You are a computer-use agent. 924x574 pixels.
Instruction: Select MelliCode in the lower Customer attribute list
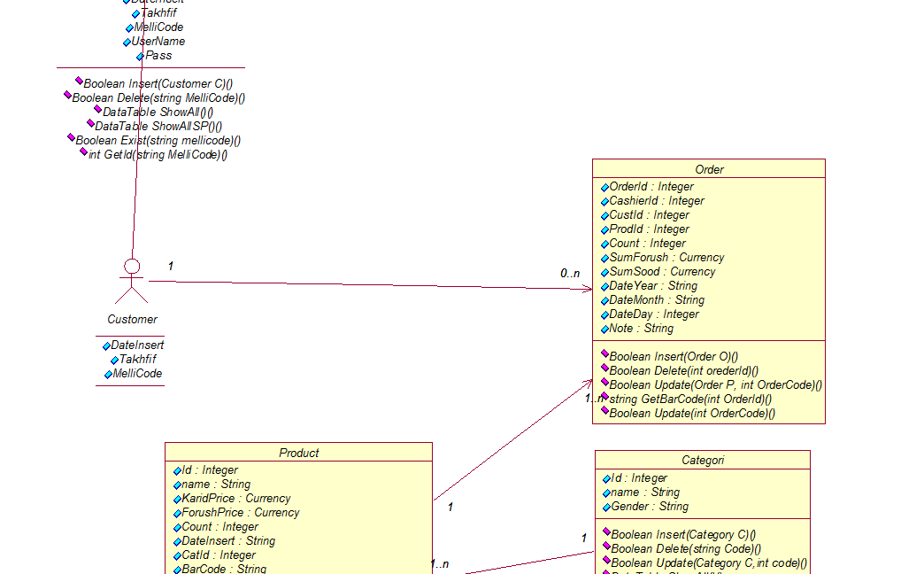click(x=137, y=374)
